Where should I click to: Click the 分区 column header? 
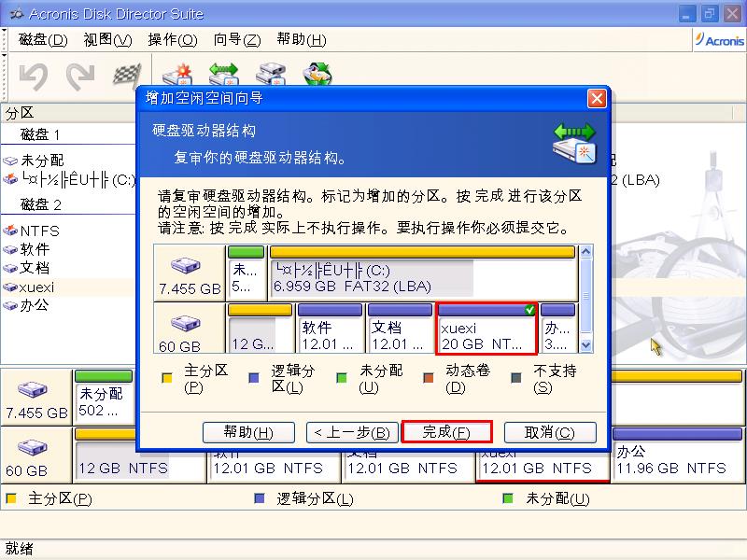pos(68,113)
